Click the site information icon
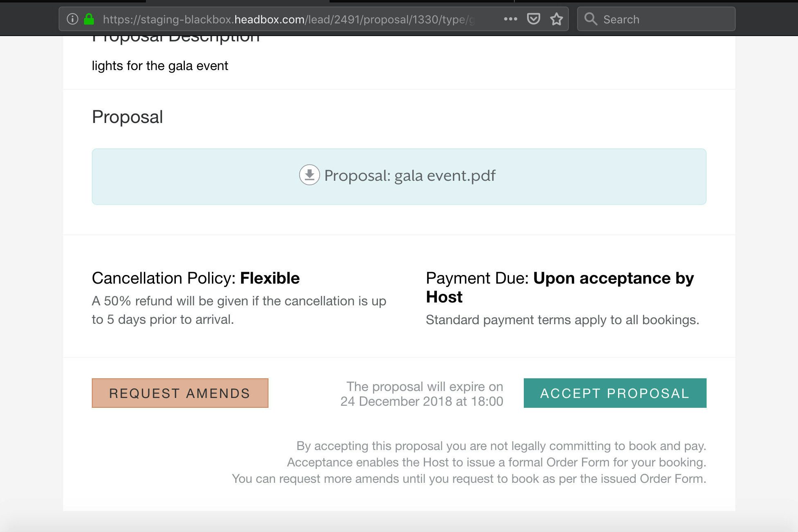The height and width of the screenshot is (532, 798). pos(73,19)
